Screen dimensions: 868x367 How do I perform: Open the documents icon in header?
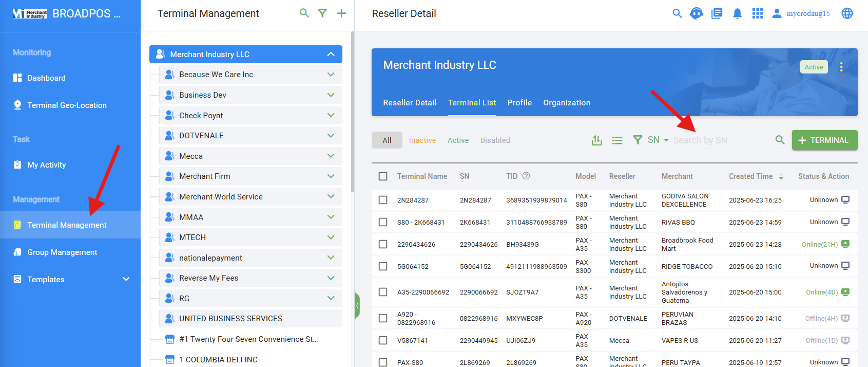point(717,13)
